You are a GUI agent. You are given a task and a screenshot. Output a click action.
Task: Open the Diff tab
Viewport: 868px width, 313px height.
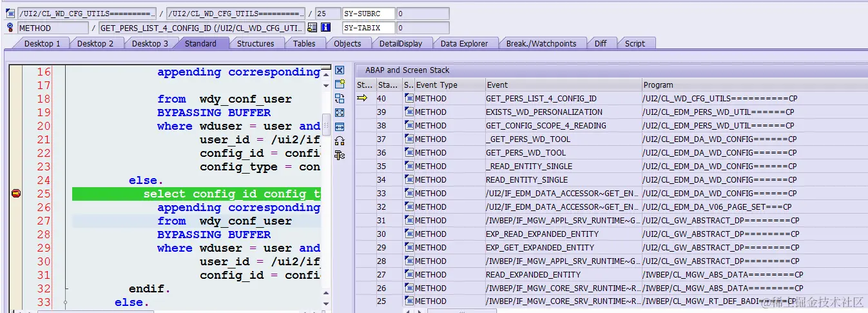601,43
